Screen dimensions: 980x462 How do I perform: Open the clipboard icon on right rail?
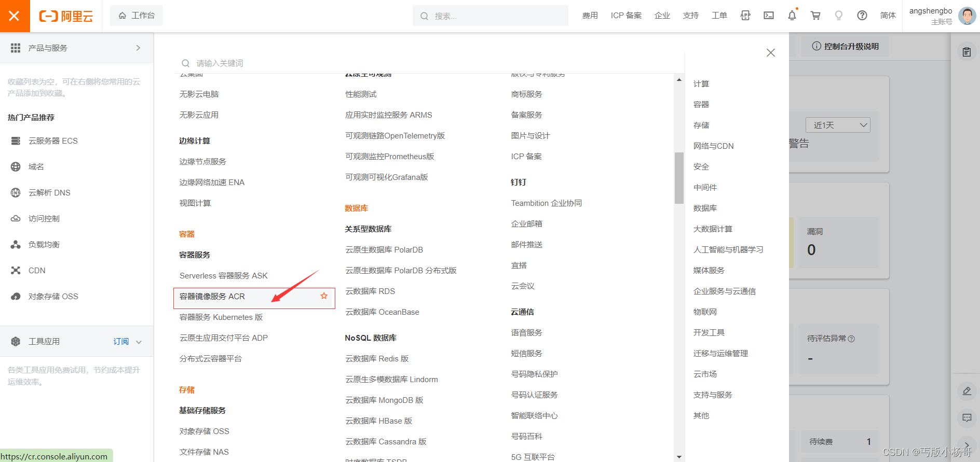click(x=967, y=52)
